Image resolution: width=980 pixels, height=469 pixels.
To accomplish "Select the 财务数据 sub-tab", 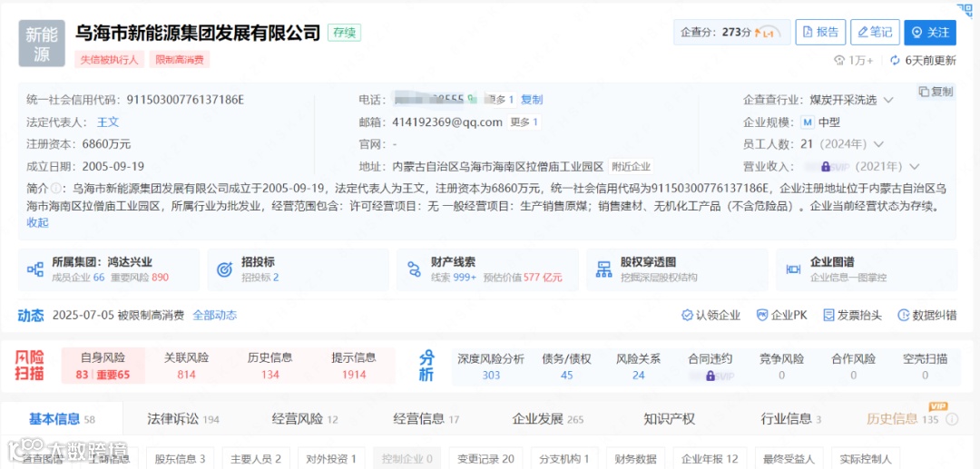I will (x=635, y=459).
